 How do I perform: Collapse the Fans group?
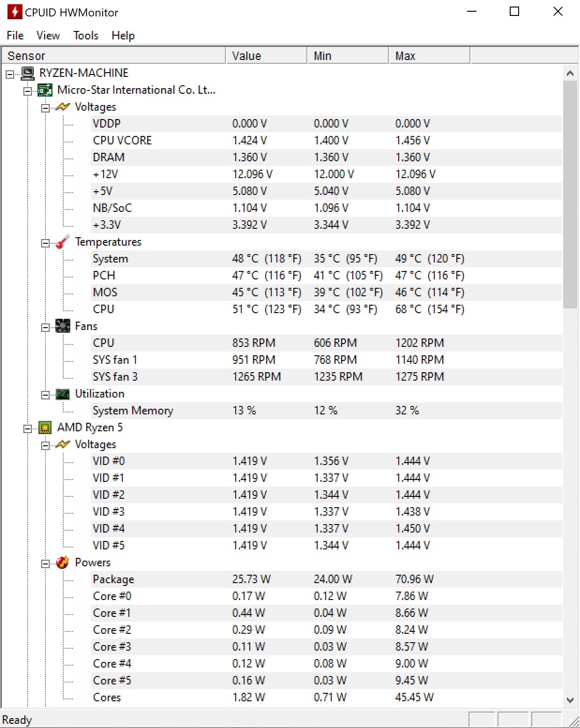pos(45,327)
